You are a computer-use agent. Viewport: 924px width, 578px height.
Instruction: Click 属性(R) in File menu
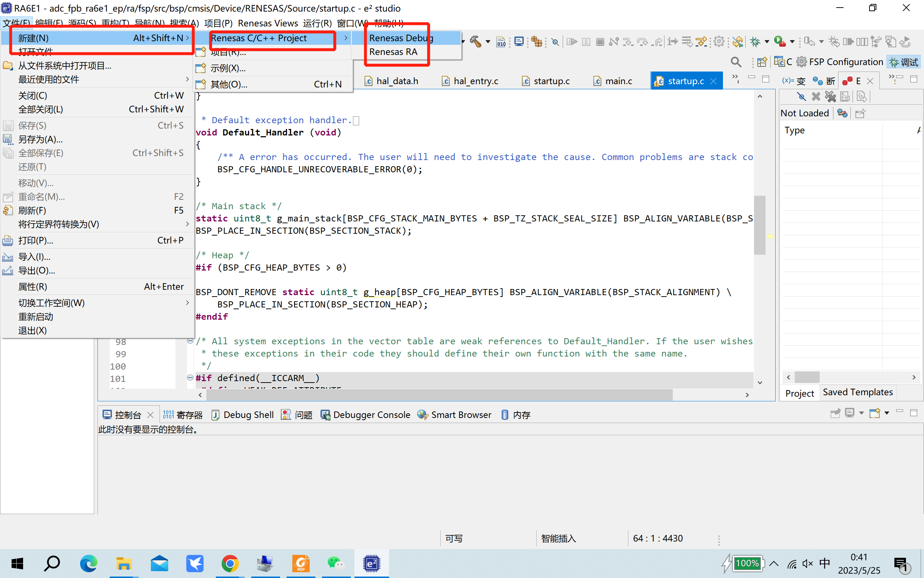(97, 287)
